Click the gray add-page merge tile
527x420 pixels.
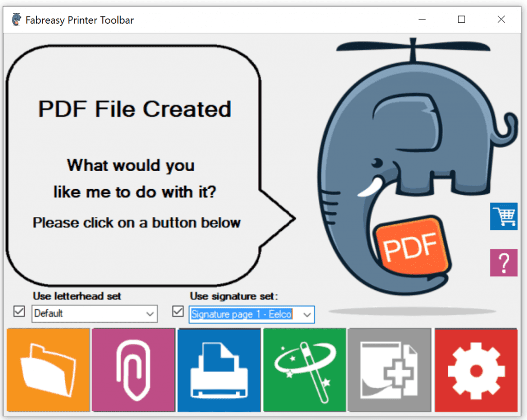tap(390, 370)
